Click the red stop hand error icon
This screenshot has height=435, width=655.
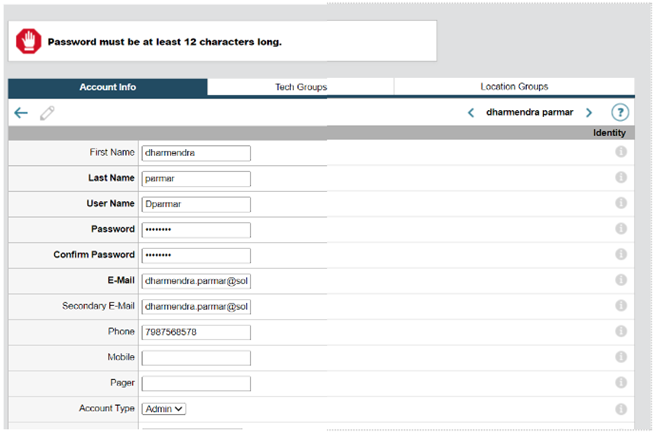coord(28,41)
